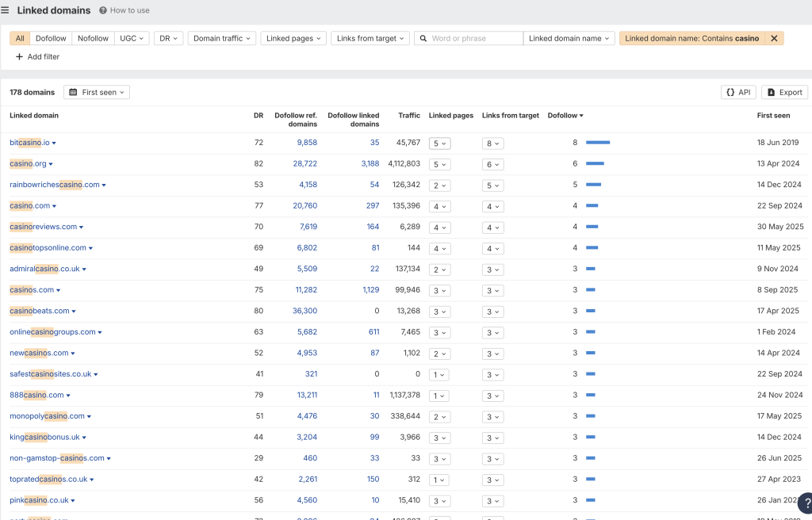Select the Dofollow filter tab
The width and height of the screenshot is (812, 520).
[51, 38]
